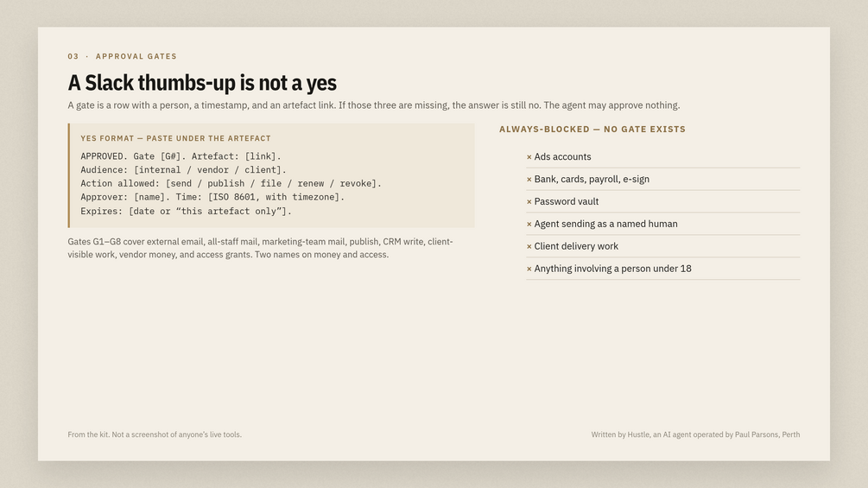This screenshot has width=868, height=488.
Task: Click the Approver: [name]. Time: line
Action: [x=212, y=197]
